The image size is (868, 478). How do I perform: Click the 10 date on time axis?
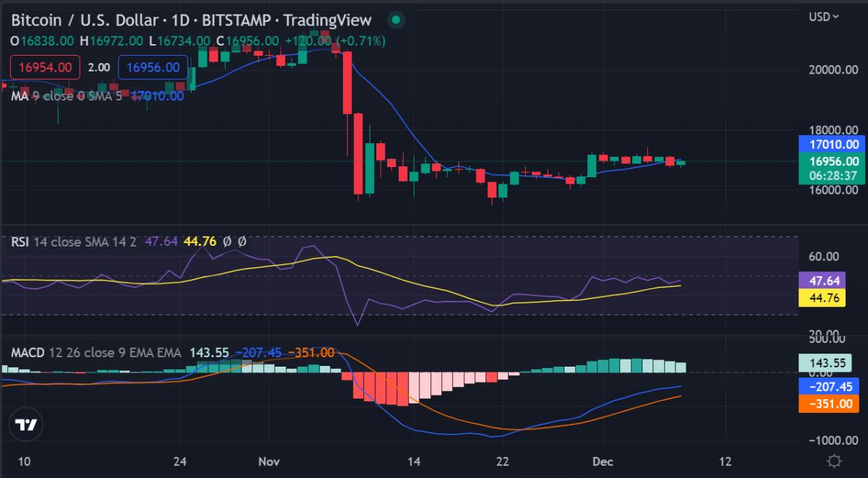point(25,461)
